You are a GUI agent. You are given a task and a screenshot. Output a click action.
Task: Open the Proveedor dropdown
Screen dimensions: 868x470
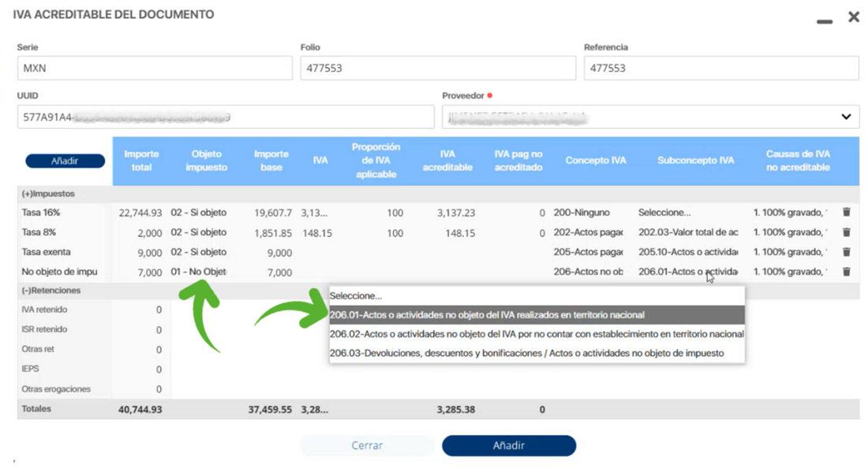coord(846,117)
